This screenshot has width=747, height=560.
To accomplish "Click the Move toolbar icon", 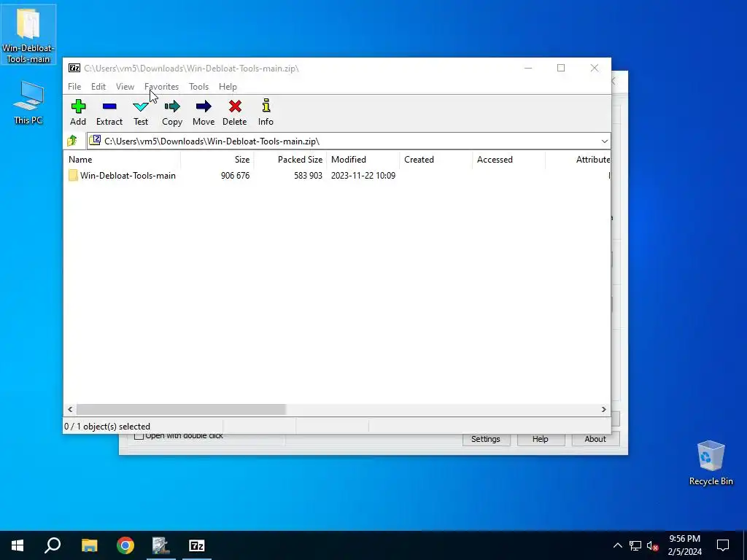I will coord(204,112).
